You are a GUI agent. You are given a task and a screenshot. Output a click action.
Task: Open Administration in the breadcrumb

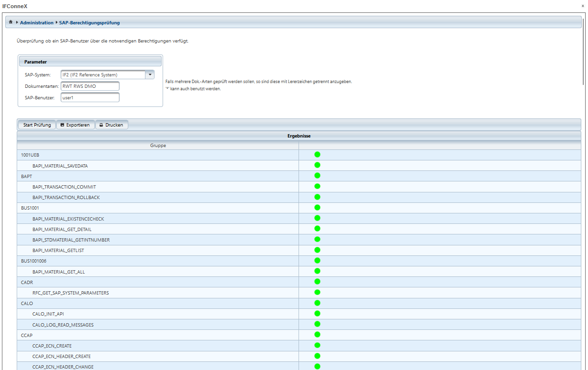[x=37, y=22]
